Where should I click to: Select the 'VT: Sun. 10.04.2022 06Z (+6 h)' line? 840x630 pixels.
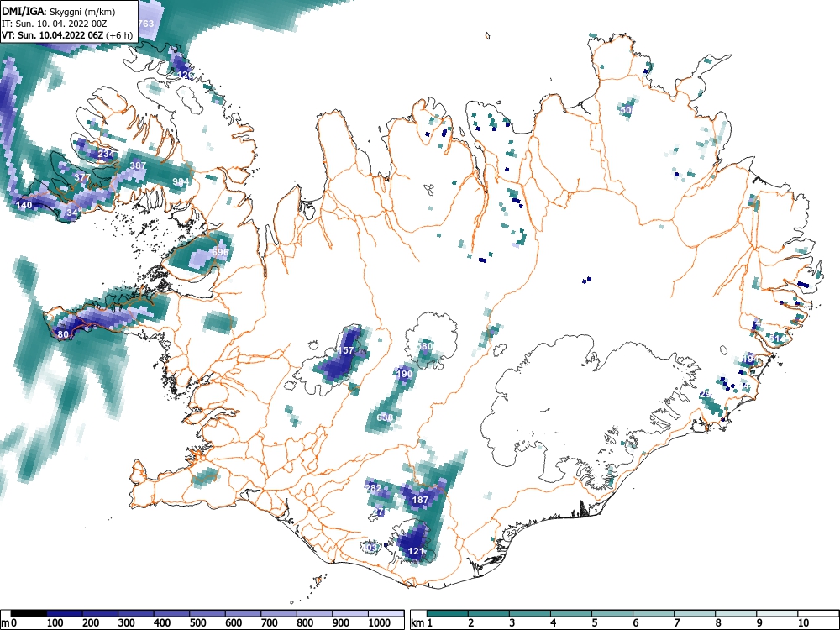click(67, 35)
